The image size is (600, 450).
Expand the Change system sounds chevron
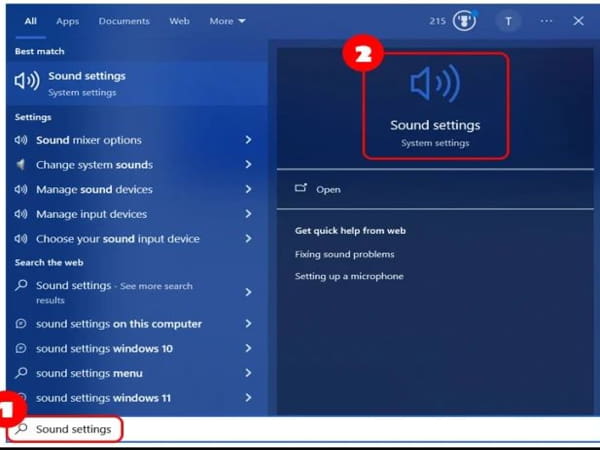point(248,165)
